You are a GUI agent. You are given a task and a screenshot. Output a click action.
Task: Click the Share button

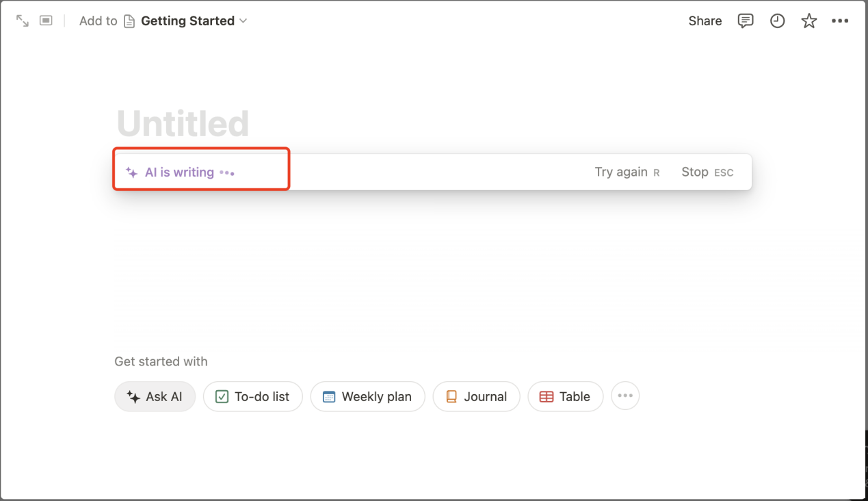pos(705,21)
